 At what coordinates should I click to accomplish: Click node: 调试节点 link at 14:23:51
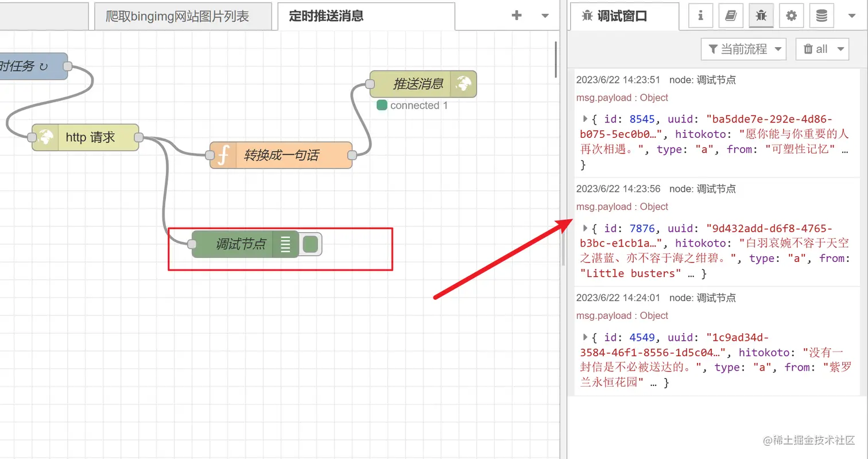pyautogui.click(x=703, y=80)
